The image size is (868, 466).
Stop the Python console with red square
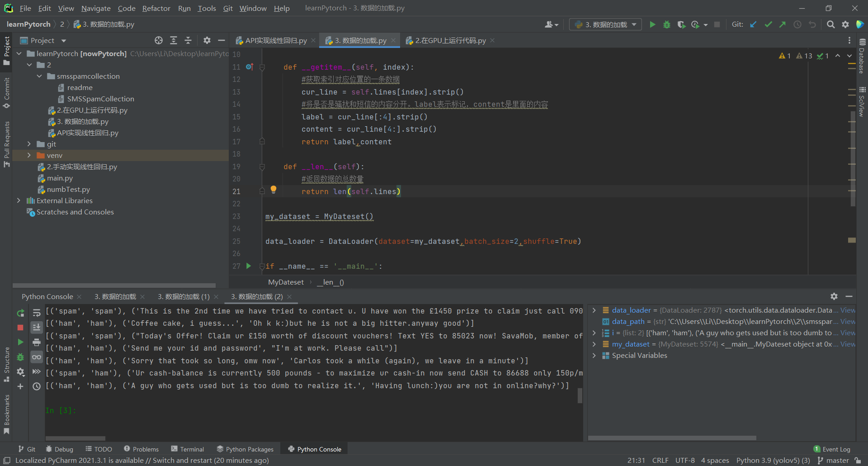(20, 327)
